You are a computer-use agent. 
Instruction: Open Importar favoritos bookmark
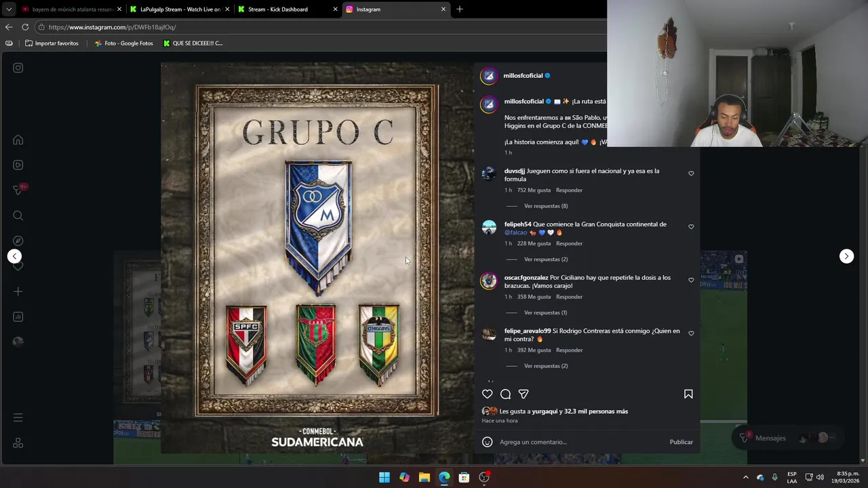pyautogui.click(x=52, y=43)
